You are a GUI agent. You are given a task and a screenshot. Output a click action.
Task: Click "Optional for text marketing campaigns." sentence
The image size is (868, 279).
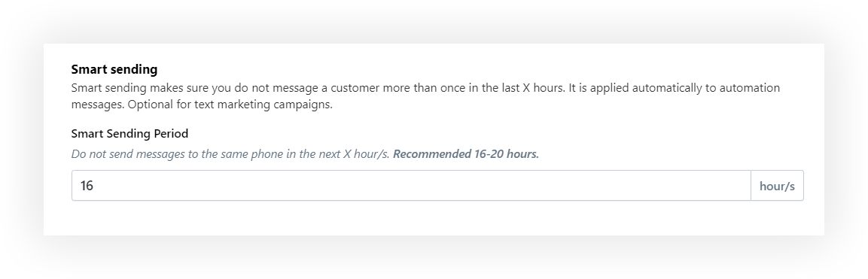tap(230, 105)
